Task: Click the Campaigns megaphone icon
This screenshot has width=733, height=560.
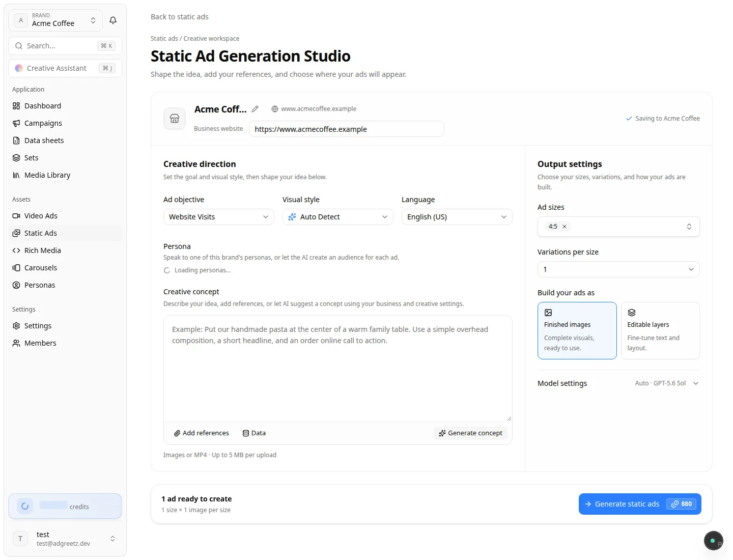Action: pos(16,123)
